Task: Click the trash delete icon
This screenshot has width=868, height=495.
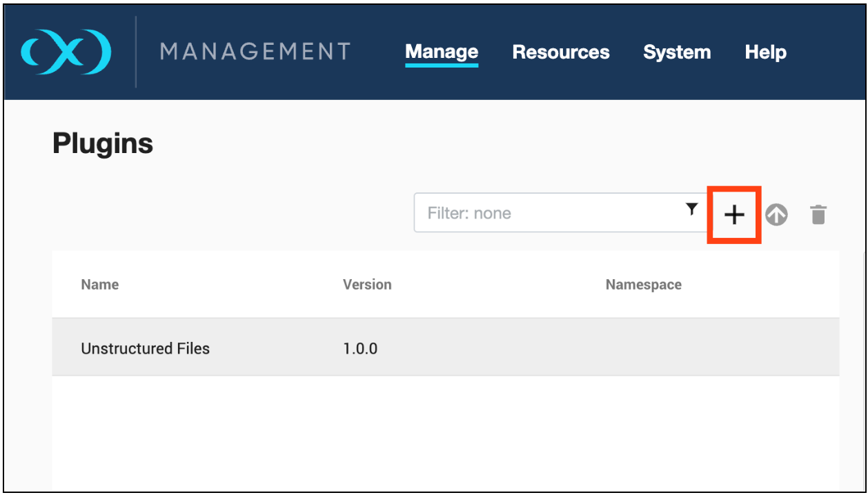Action: click(818, 215)
